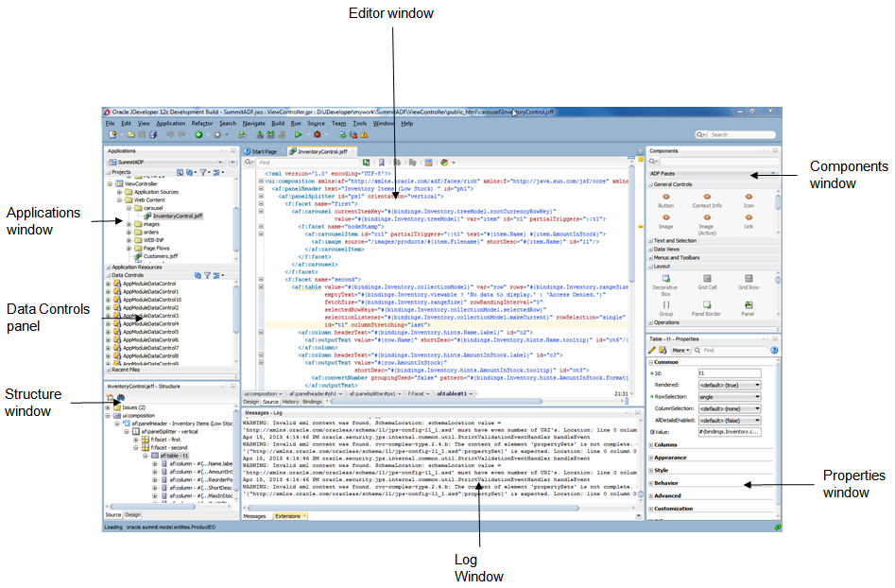Image resolution: width=895 pixels, height=588 pixels.
Task: Click the ui:composition breadcrumb
Action: point(261,394)
